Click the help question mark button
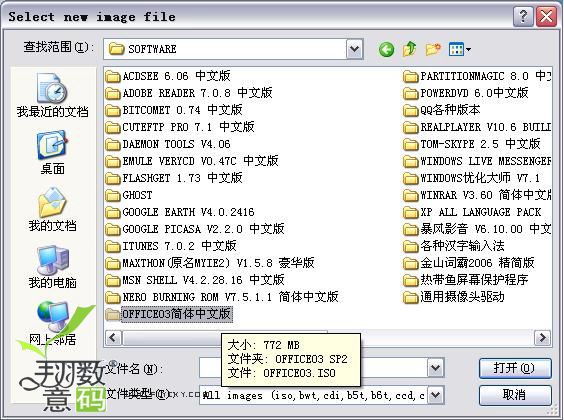Image resolution: width=564 pixels, height=420 pixels. pyautogui.click(x=523, y=17)
